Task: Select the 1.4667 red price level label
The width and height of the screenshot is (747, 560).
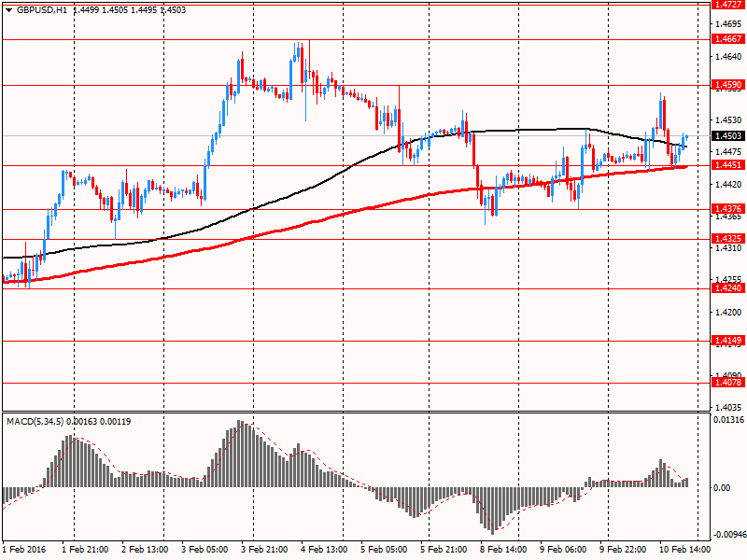Action: pos(728,39)
